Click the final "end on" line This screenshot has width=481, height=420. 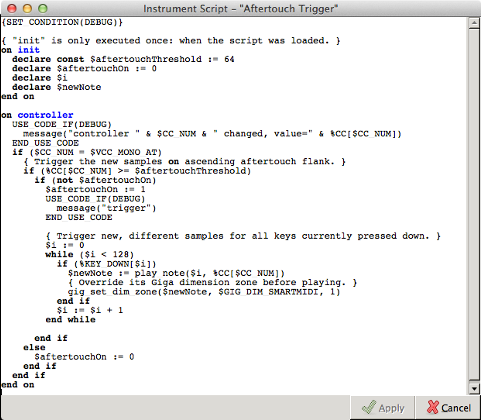(18, 385)
